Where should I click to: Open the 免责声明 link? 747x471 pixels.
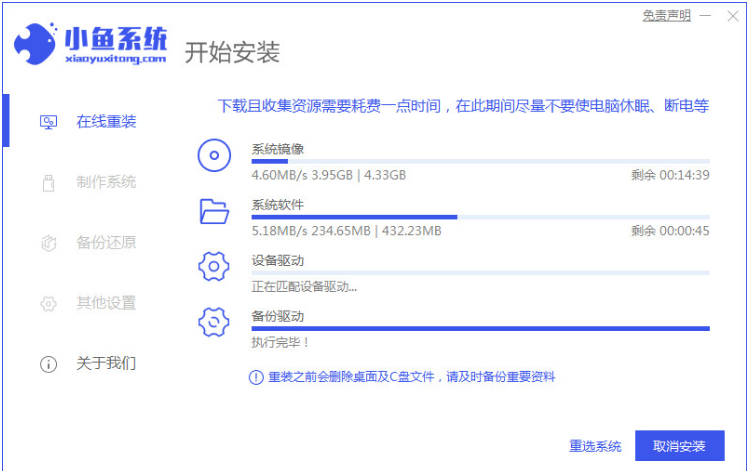666,16
